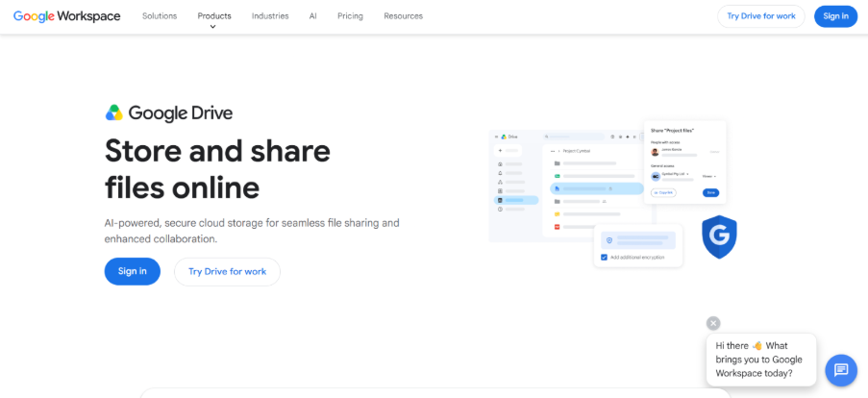Open the Products menu item
This screenshot has width=868, height=398.
(x=214, y=16)
